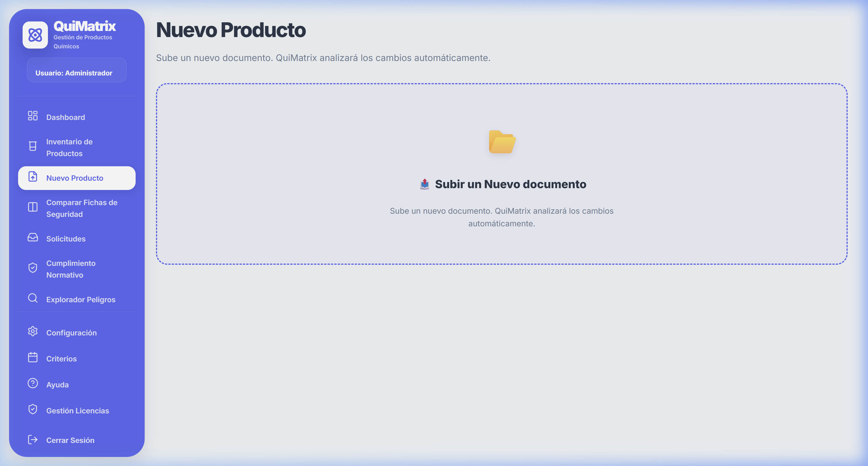The image size is (868, 466).
Task: Select the Explorador Peligros magnifier icon
Action: (33, 299)
